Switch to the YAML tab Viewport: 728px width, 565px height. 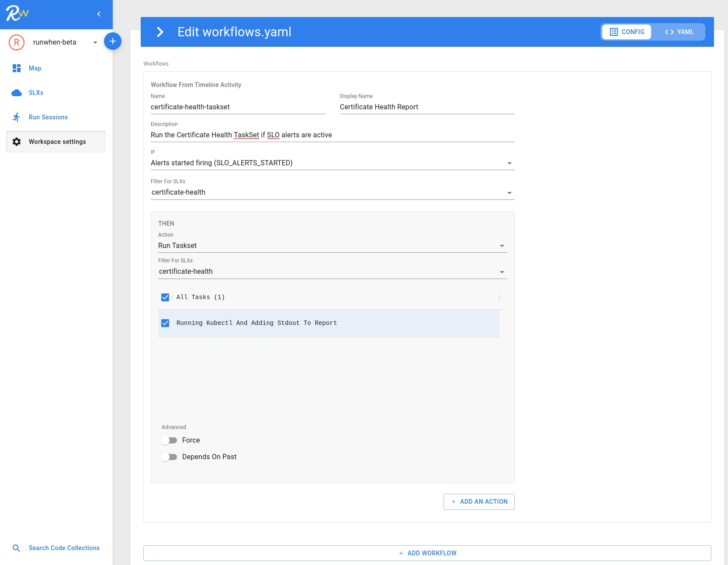[679, 32]
